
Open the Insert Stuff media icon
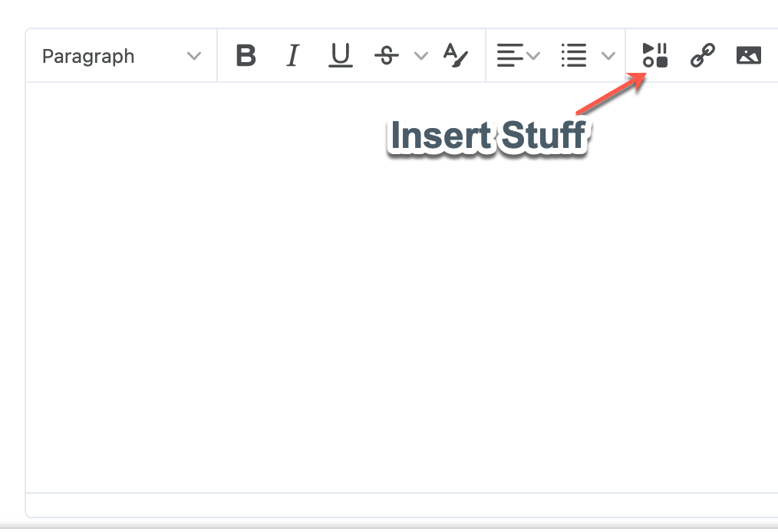655,55
